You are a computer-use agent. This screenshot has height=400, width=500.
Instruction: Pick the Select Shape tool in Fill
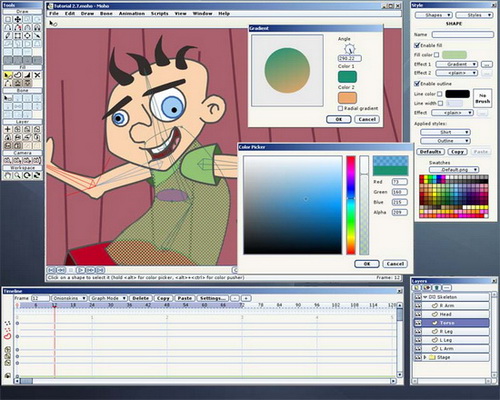pos(8,75)
